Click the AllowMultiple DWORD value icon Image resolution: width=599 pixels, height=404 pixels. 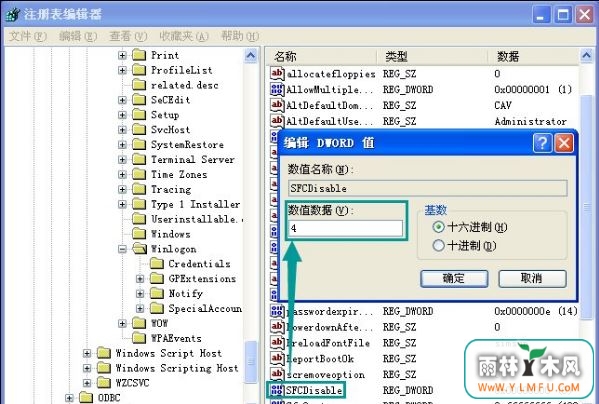coord(277,89)
